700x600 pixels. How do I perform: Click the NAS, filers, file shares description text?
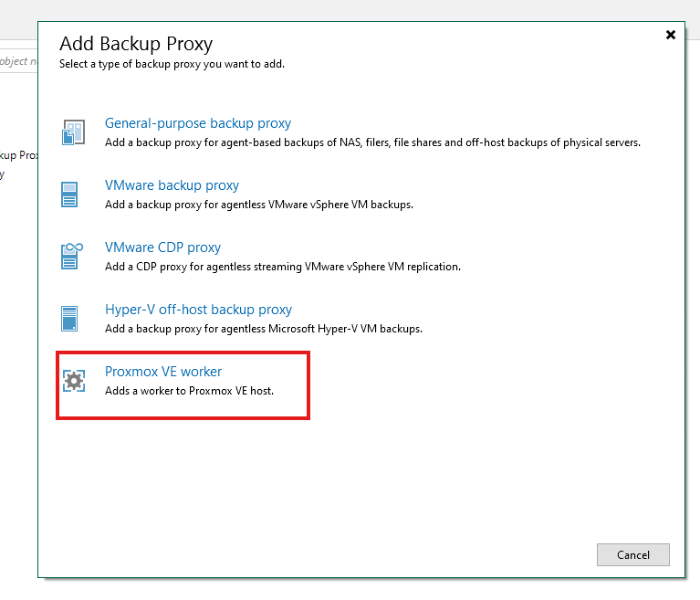click(x=372, y=142)
